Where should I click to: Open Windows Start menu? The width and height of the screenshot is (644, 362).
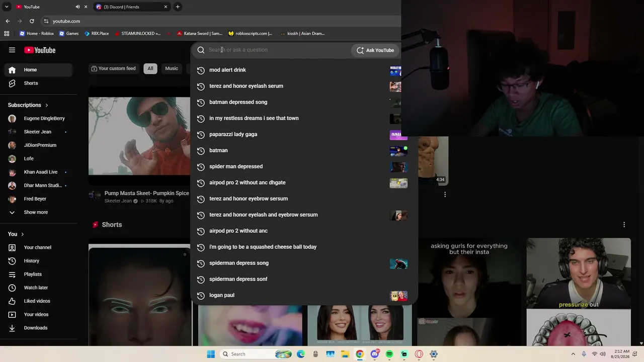(x=211, y=354)
